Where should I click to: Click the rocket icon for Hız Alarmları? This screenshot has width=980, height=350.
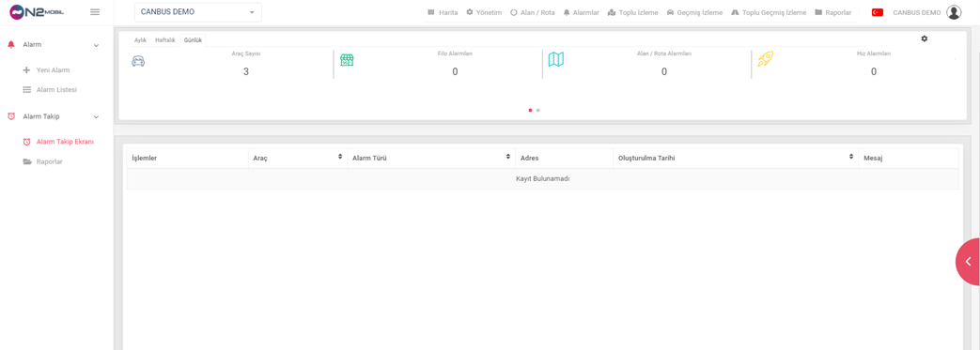pyautogui.click(x=766, y=58)
